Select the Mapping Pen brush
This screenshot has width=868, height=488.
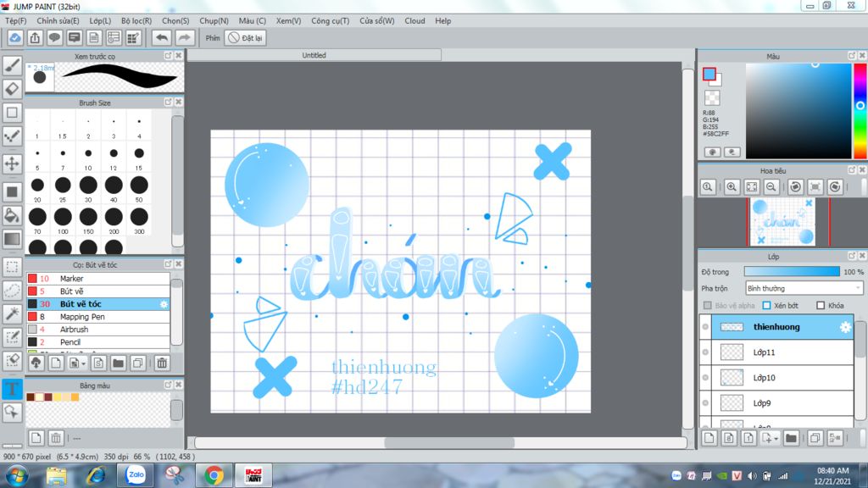point(98,317)
